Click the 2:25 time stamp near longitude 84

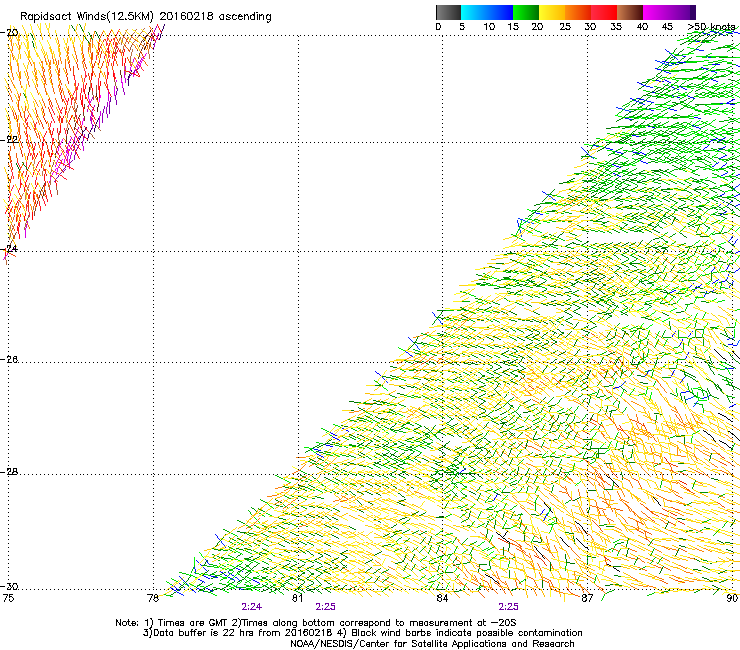[x=508, y=607]
